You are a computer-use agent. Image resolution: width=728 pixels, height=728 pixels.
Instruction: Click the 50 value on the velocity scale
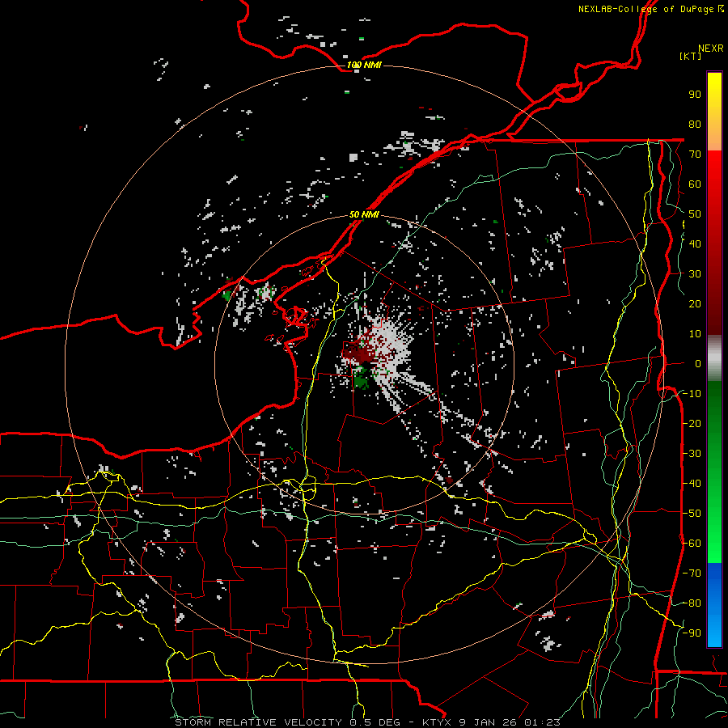695,214
